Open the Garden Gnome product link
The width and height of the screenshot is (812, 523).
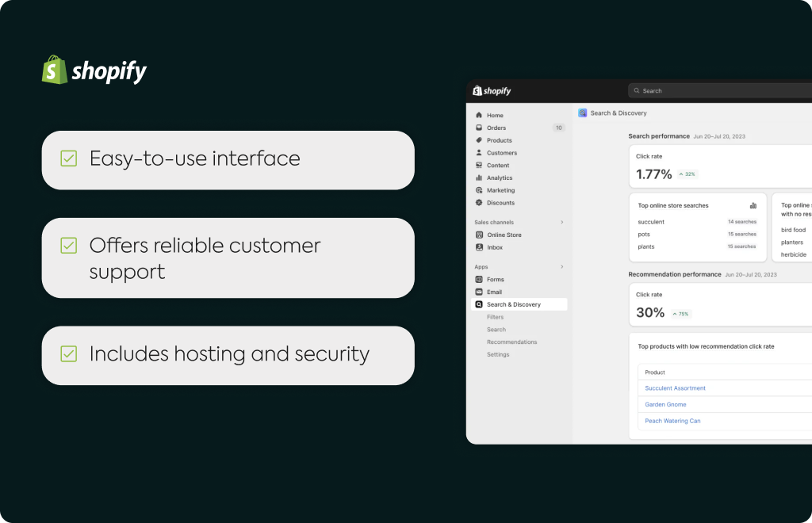click(x=665, y=405)
